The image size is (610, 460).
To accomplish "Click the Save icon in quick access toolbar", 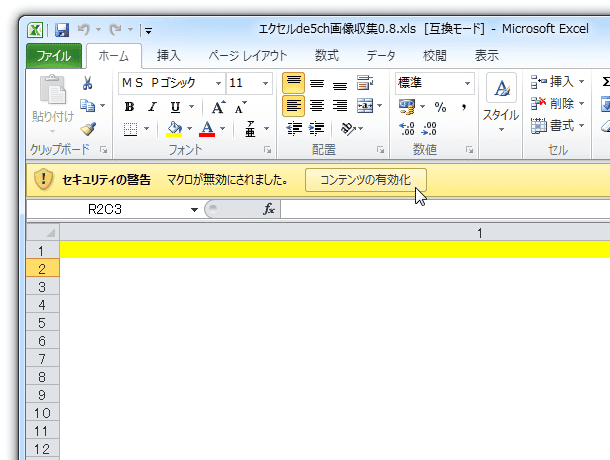I will (x=62, y=30).
